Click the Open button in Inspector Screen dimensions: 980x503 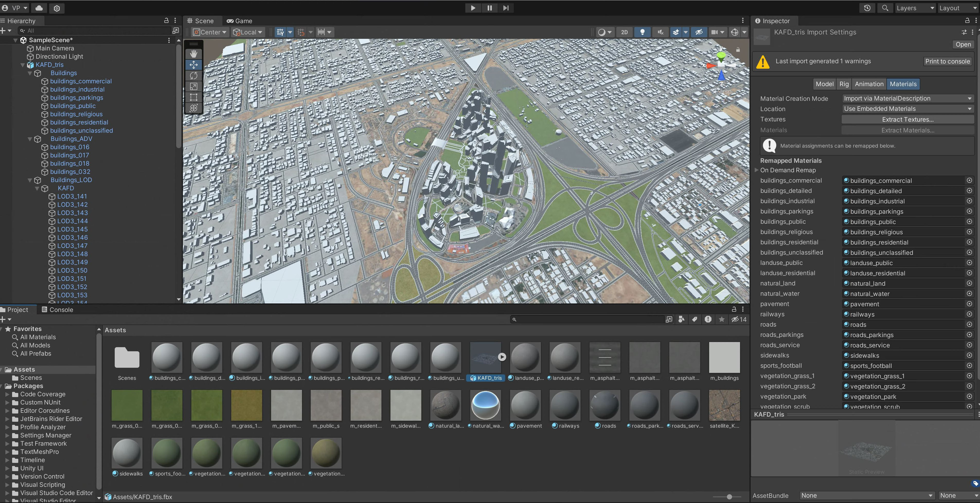963,44
